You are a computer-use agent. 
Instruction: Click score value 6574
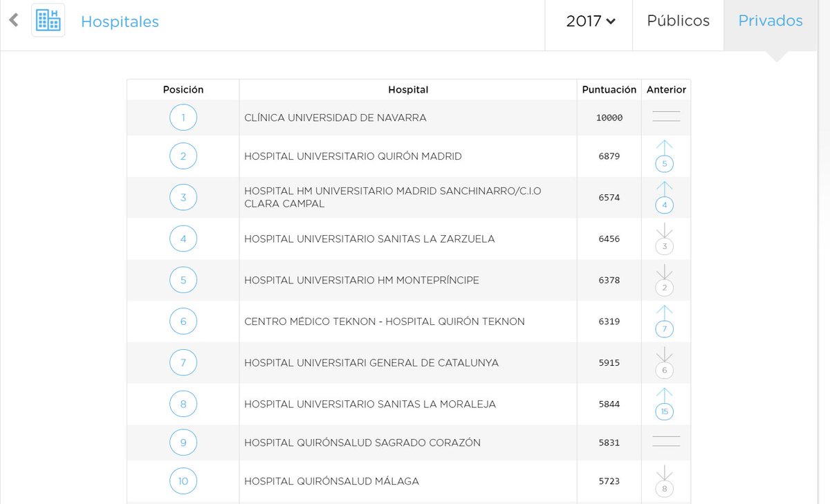(609, 198)
